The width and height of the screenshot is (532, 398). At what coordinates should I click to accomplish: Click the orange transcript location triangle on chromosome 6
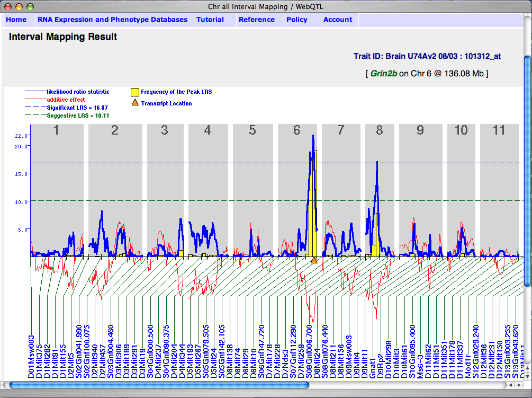click(314, 260)
